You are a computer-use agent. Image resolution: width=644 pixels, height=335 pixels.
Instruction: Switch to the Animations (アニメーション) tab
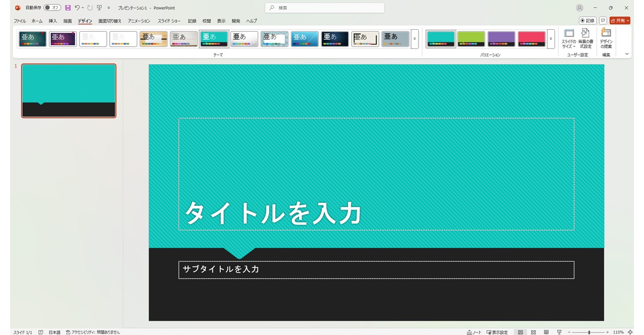pos(139,21)
